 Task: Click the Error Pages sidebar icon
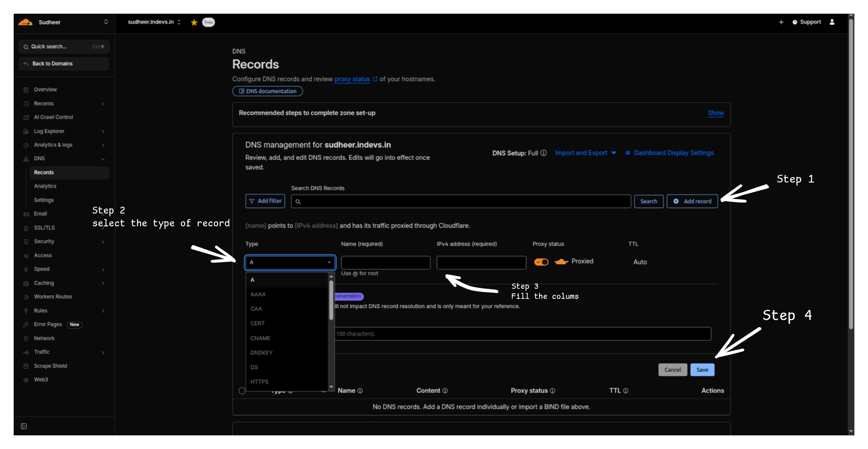point(26,324)
